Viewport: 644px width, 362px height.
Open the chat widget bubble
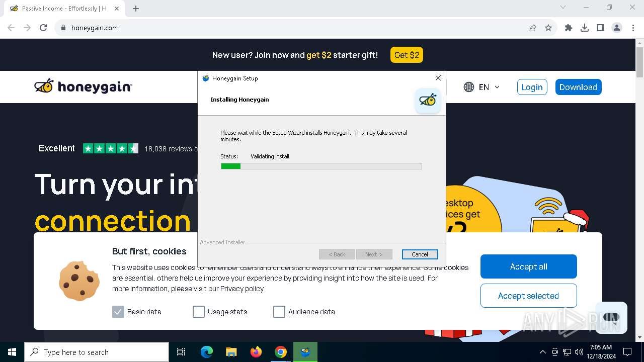click(x=611, y=317)
